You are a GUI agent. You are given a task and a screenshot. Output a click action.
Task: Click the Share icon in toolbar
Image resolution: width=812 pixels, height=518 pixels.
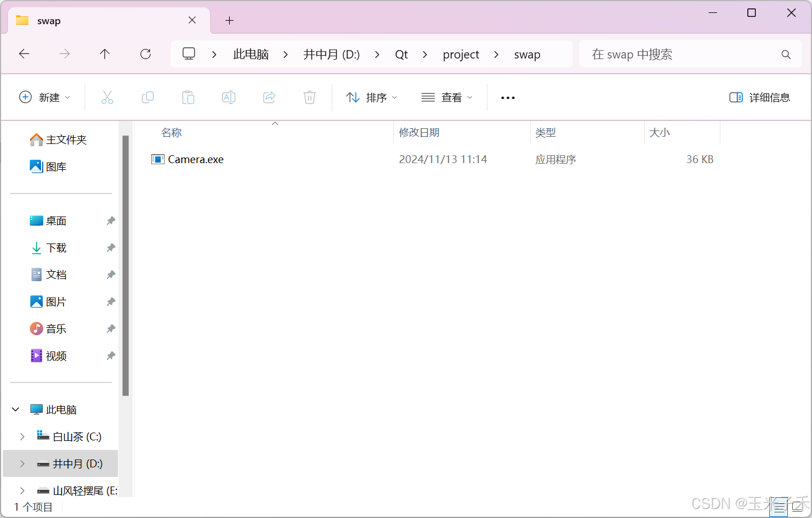pyautogui.click(x=269, y=97)
